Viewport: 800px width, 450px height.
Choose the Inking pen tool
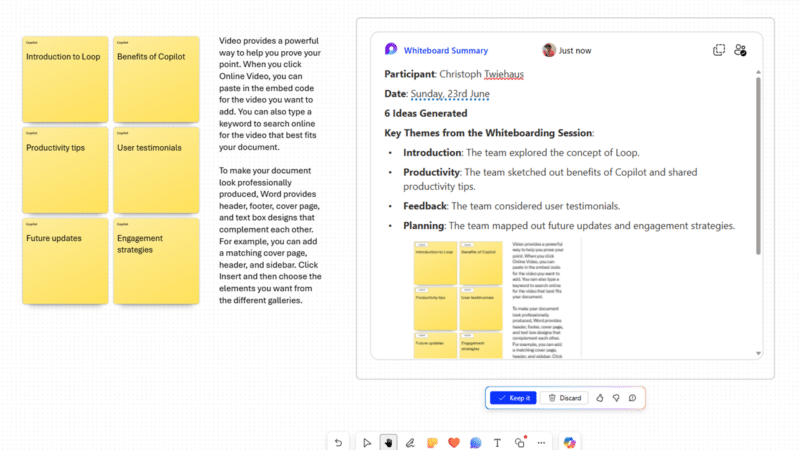[x=410, y=442]
